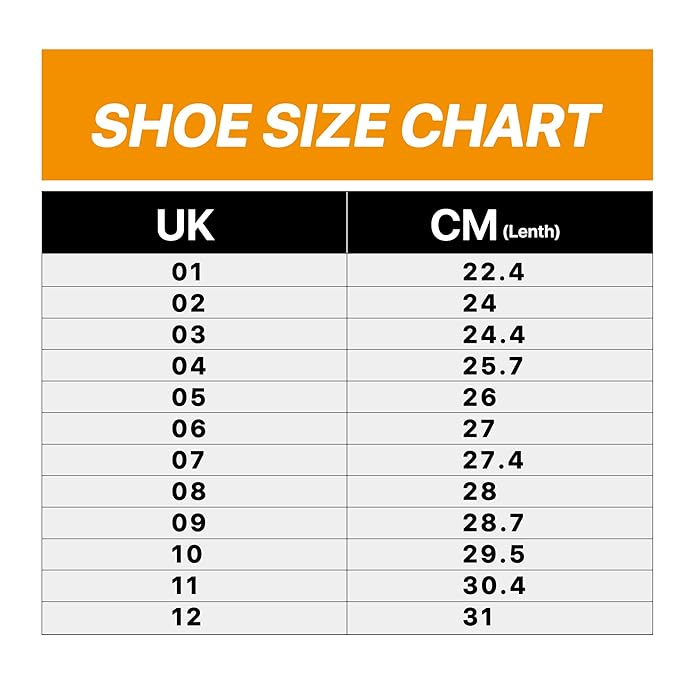Click the 24.4 length value
This screenshot has width=695, height=695.
493,335
